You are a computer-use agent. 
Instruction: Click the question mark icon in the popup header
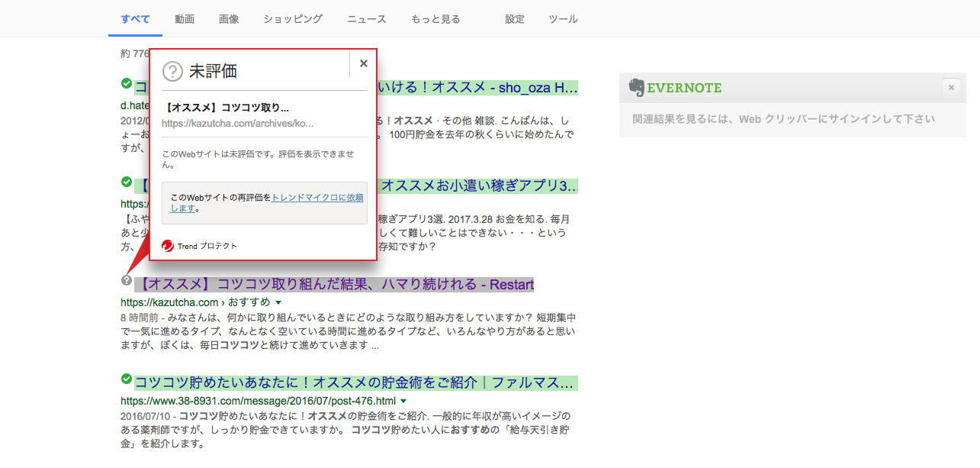(x=173, y=71)
